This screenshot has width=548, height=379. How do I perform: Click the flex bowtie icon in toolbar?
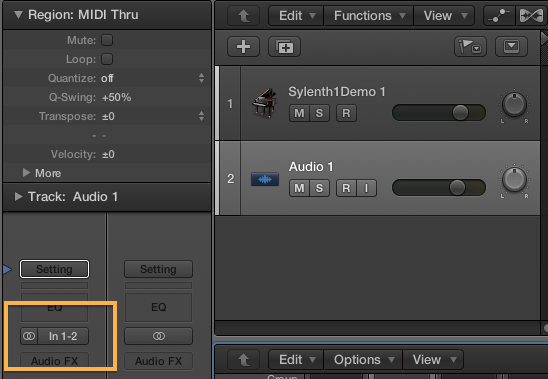coord(531,16)
